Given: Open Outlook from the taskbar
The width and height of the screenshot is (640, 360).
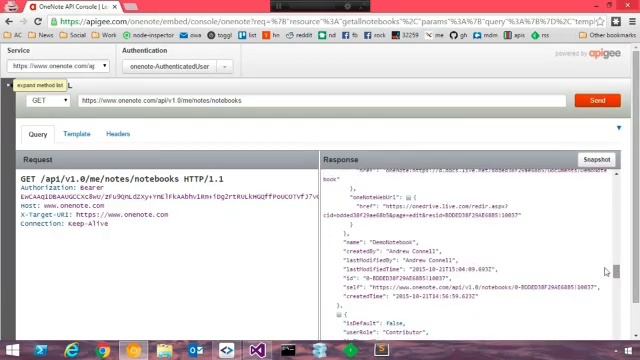Looking at the screenshot, I should pyautogui.click(x=196, y=350).
